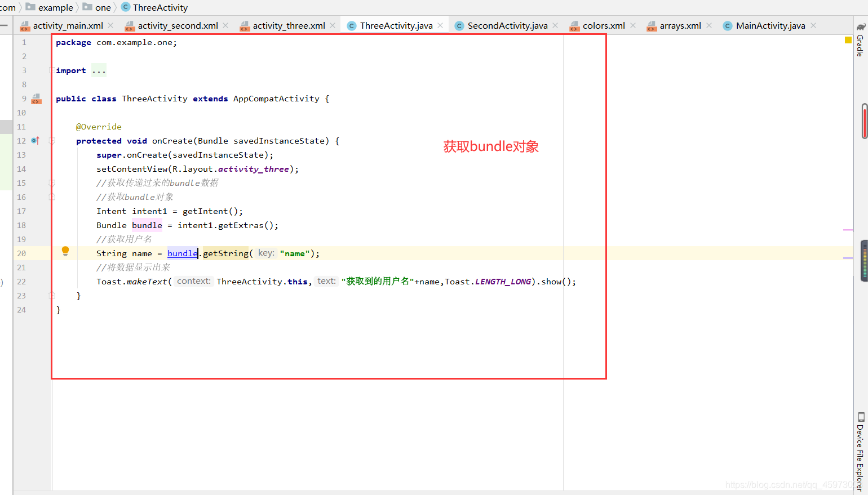Collapse the onCreate method fold marker on line 12
Image resolution: width=868 pixels, height=495 pixels.
click(52, 141)
